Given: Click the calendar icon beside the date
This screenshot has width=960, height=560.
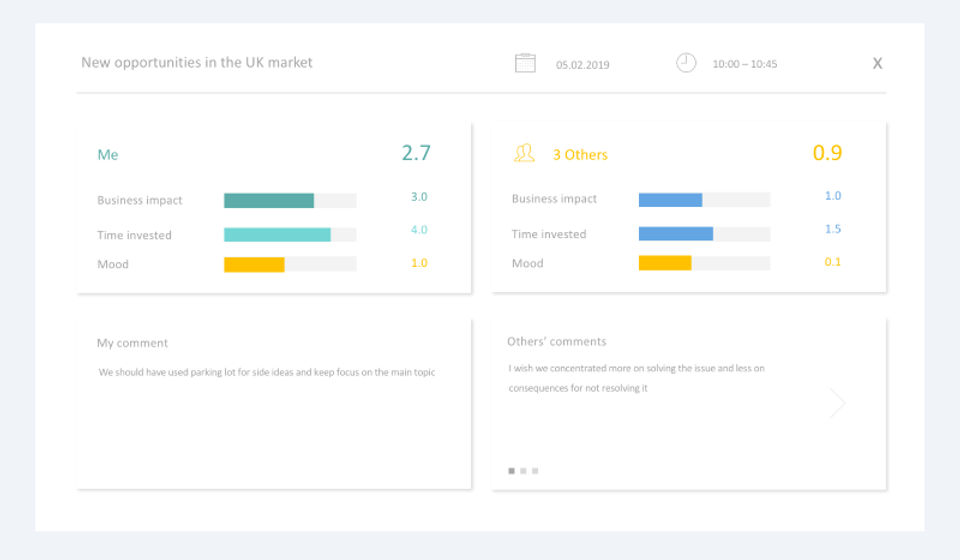Looking at the screenshot, I should [525, 63].
